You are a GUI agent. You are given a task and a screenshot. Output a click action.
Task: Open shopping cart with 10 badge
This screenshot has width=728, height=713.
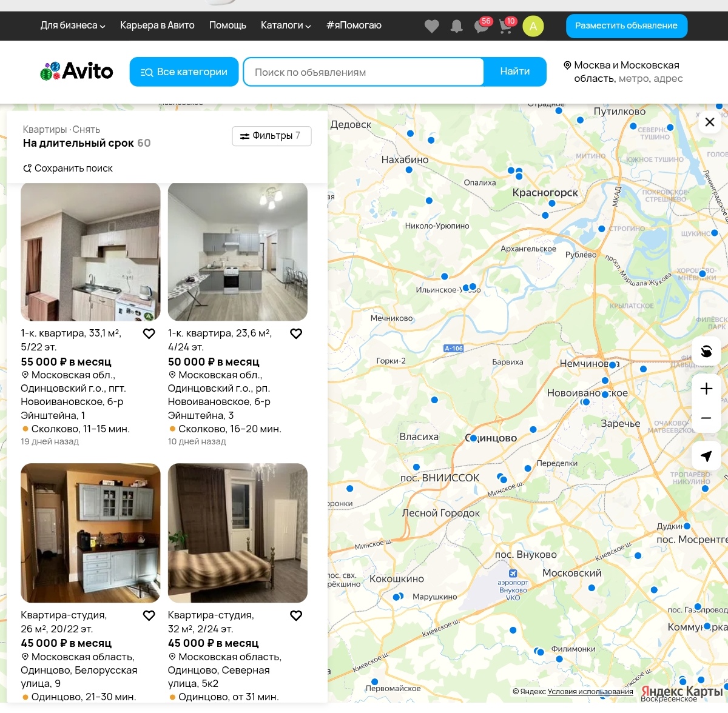click(506, 26)
